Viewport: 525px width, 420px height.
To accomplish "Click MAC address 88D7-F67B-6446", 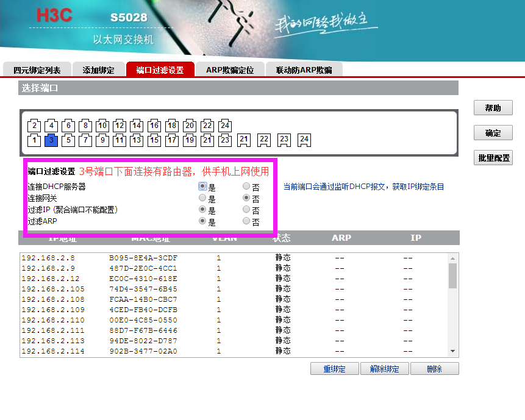I will [x=143, y=330].
